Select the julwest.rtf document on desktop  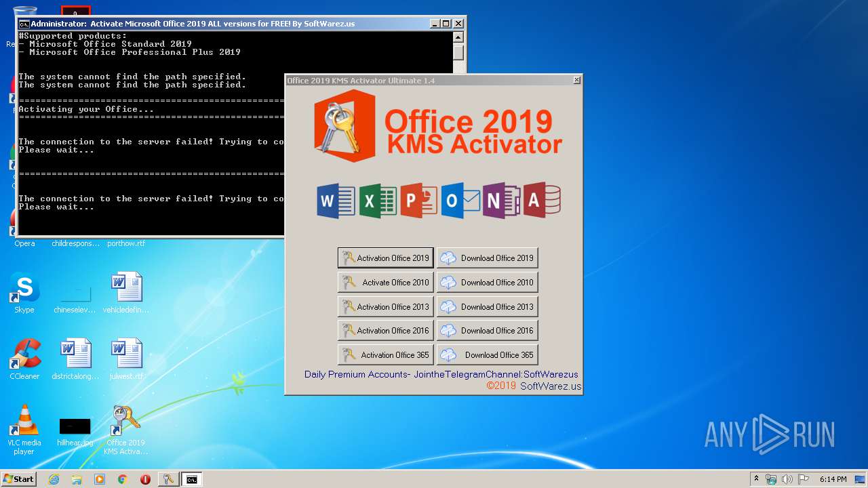click(x=126, y=359)
